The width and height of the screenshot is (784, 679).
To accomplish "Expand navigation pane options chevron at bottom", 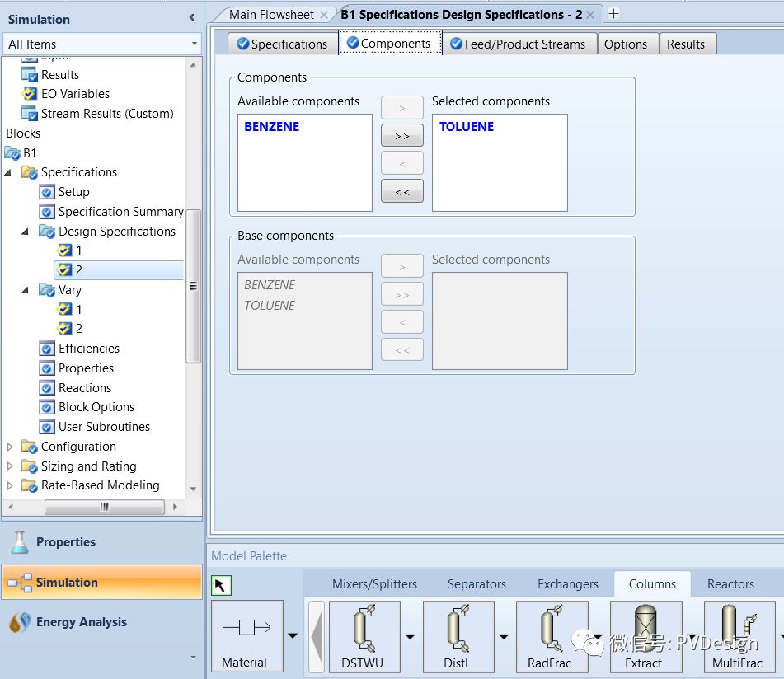I will 193,658.
